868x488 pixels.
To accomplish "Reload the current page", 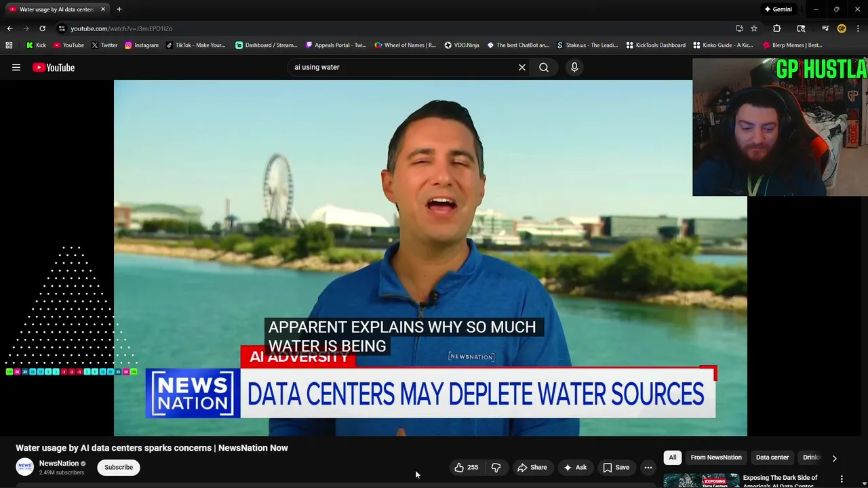I will [42, 28].
